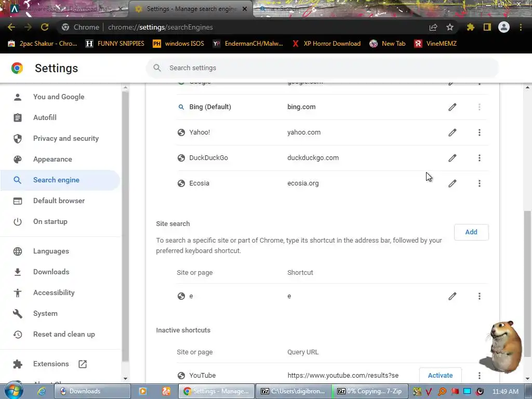
Task: Open the media player taskbar icon
Action: pyautogui.click(x=143, y=391)
